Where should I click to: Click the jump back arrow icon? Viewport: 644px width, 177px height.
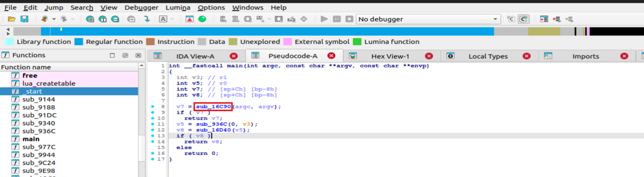click(44, 19)
